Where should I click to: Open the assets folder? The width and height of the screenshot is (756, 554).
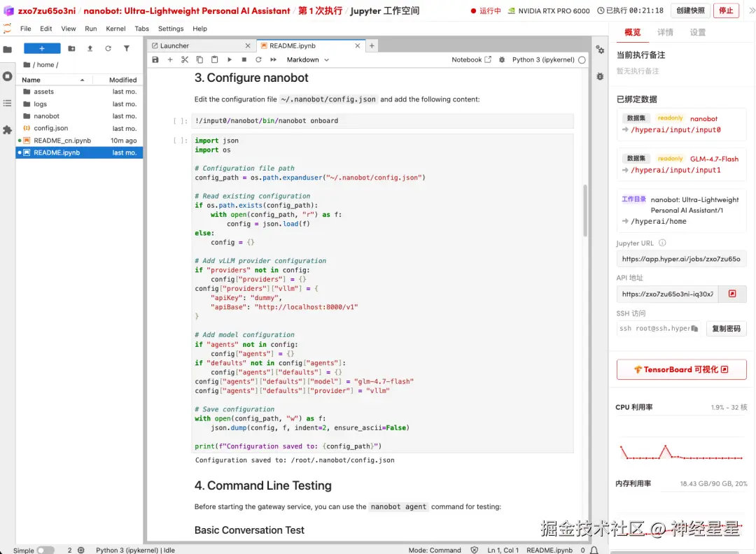coord(80,92)
